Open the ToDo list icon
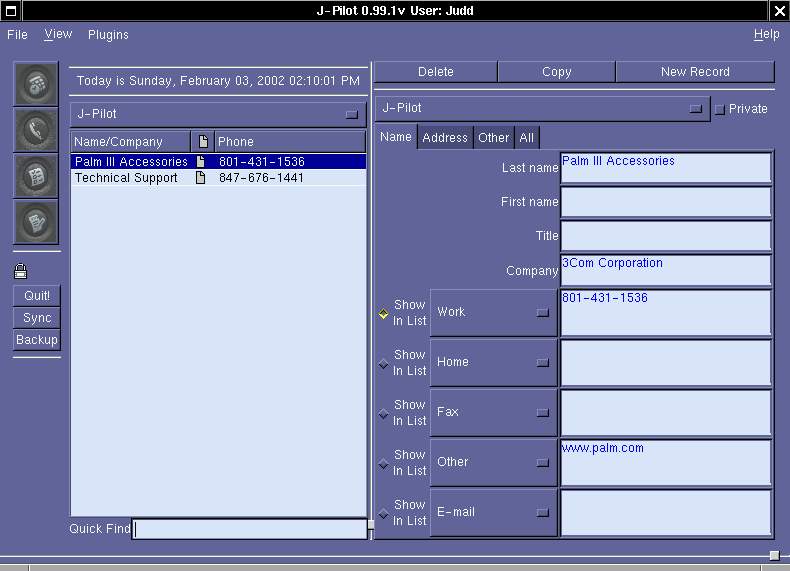Screen dimensions: 790x571 pyautogui.click(x=36, y=175)
